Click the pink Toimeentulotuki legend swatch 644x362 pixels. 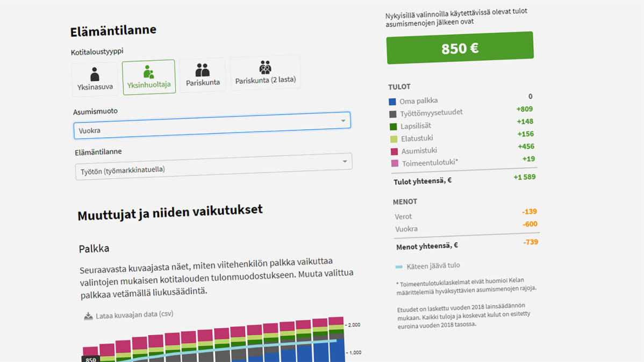pos(395,163)
